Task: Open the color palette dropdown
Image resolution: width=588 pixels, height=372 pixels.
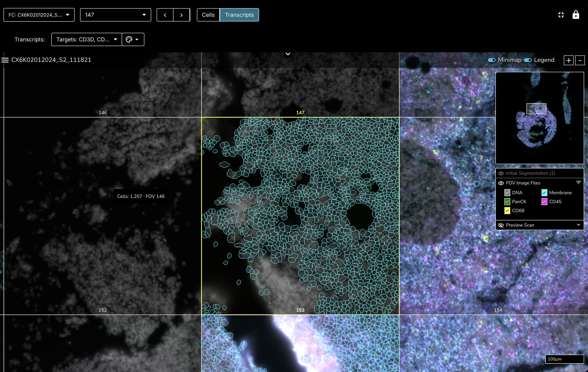Action: pos(133,39)
